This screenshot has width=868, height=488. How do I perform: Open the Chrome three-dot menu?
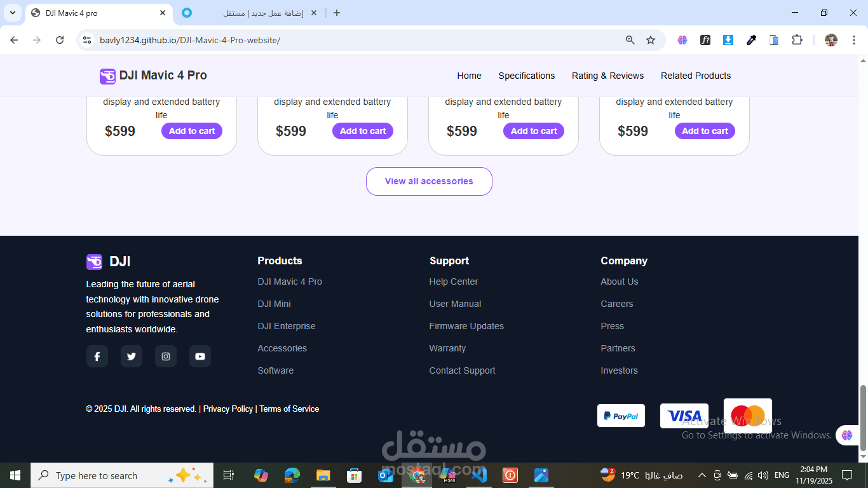[x=853, y=40]
